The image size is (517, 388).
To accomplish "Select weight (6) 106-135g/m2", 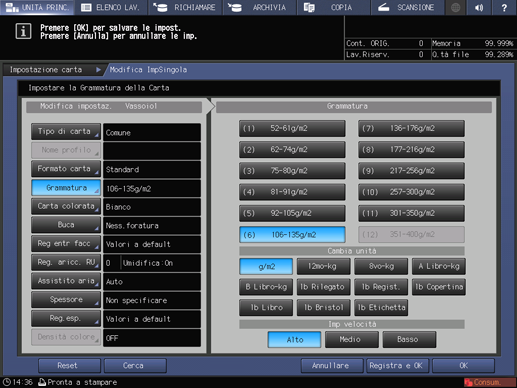I will pos(292,235).
